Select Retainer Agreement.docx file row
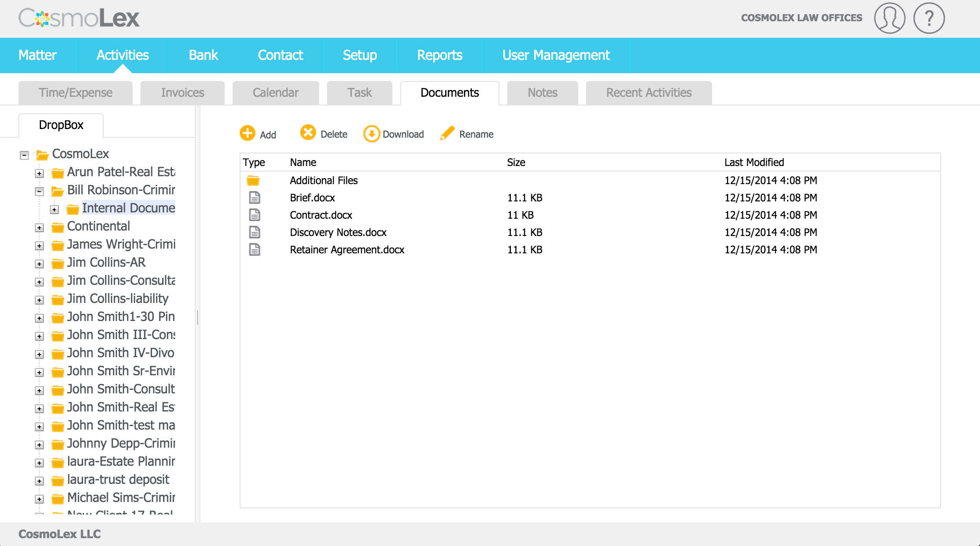Screen dimensions: 980x546 (347, 250)
